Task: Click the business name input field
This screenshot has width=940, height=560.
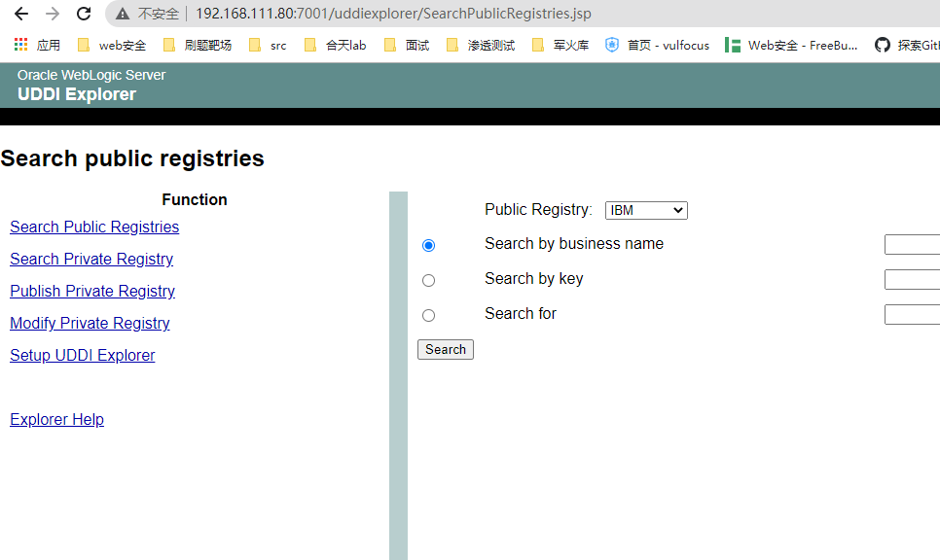Action: click(x=912, y=244)
